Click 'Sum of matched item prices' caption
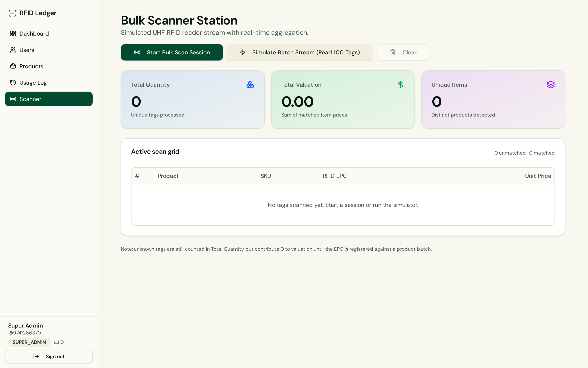Screen dimensions: 588x368 coord(314,115)
